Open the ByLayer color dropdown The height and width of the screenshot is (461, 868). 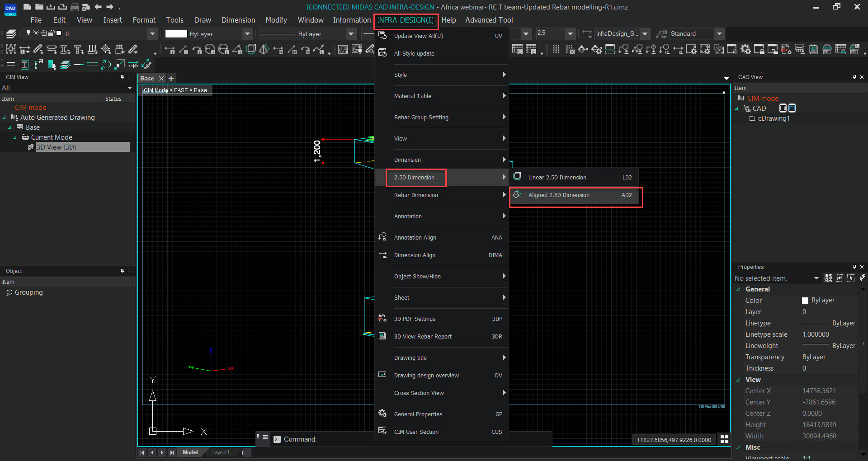click(x=247, y=34)
